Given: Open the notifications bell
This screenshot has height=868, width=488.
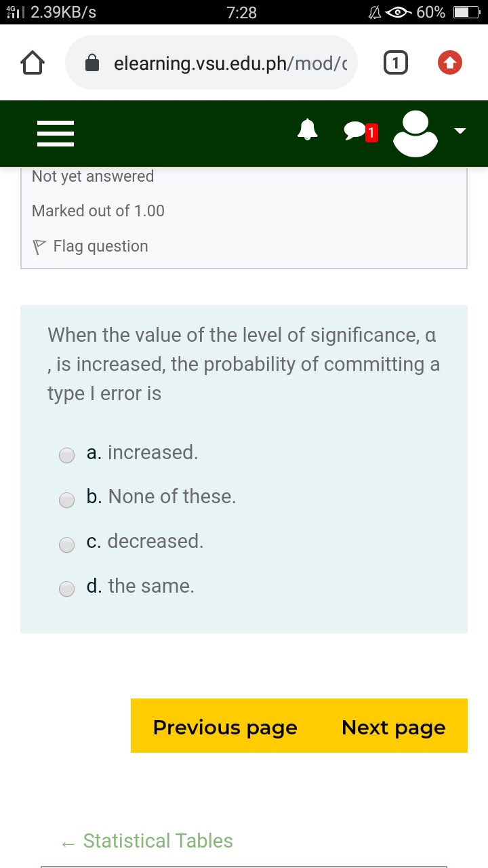Looking at the screenshot, I should click(308, 129).
